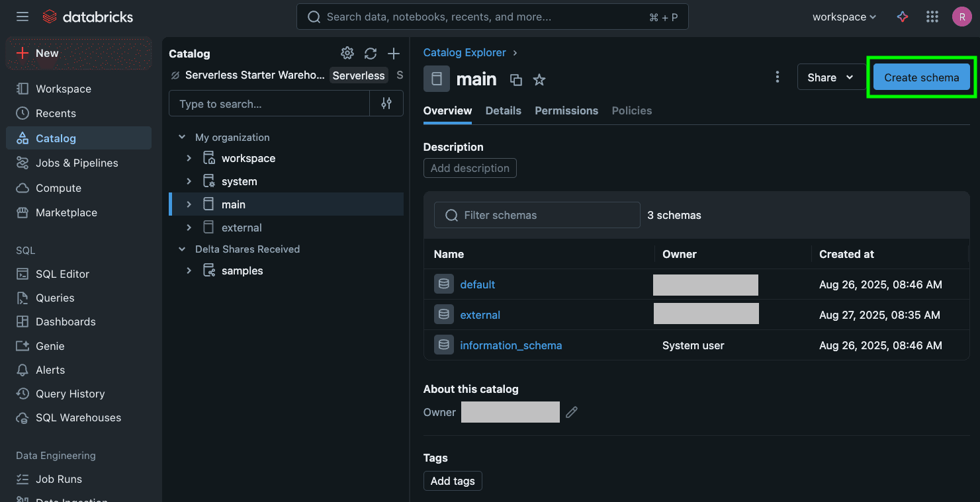Toggle the left sidebar hamburger menu
Screen dimensions: 980x502
(x=22, y=17)
